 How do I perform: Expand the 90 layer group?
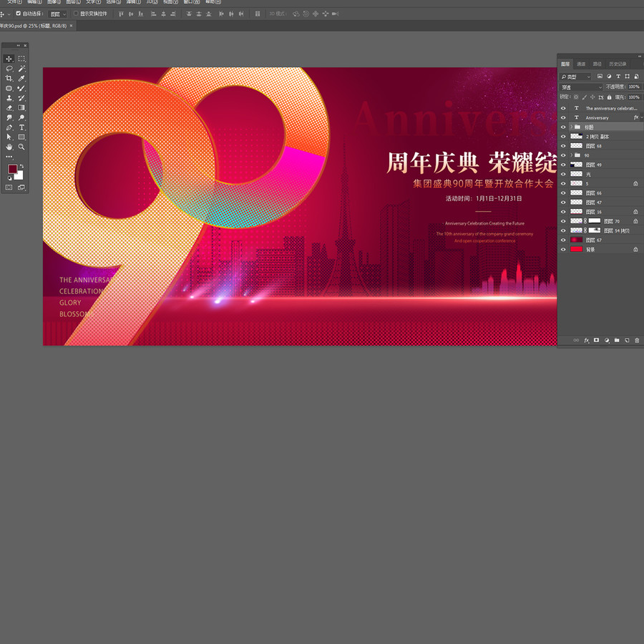pyautogui.click(x=571, y=155)
